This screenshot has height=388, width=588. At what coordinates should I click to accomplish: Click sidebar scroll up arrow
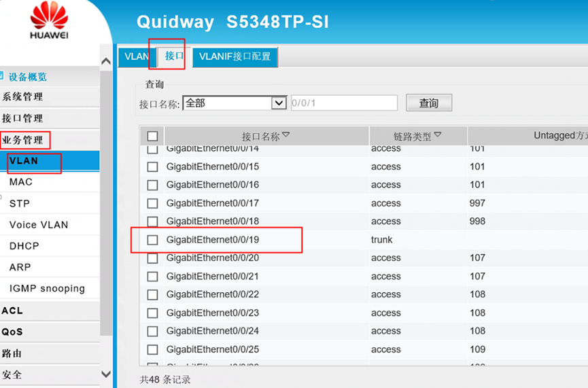[106, 60]
